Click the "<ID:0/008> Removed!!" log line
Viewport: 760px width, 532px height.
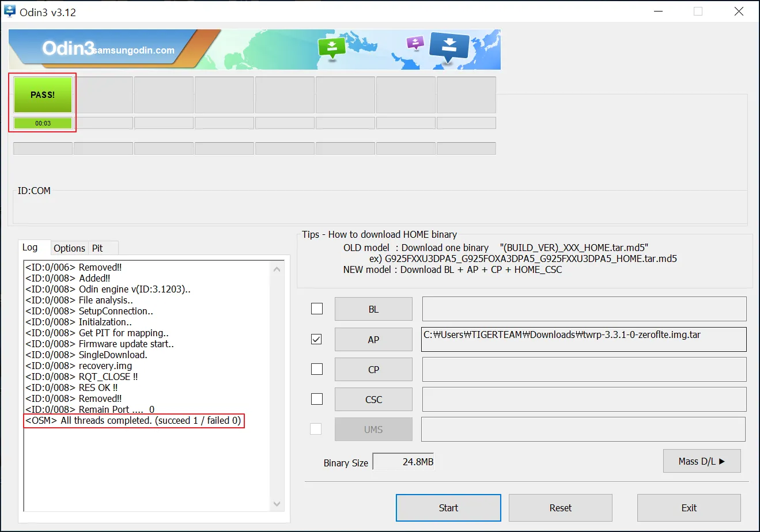73,398
